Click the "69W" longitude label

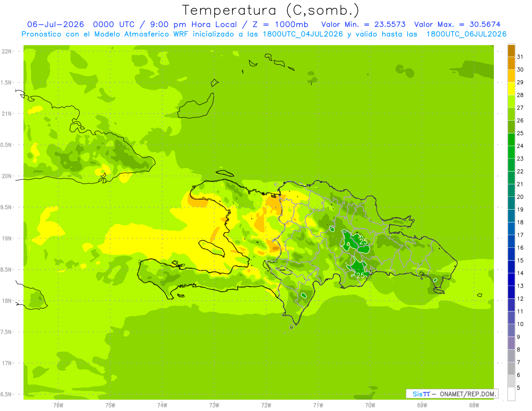(x=422, y=405)
